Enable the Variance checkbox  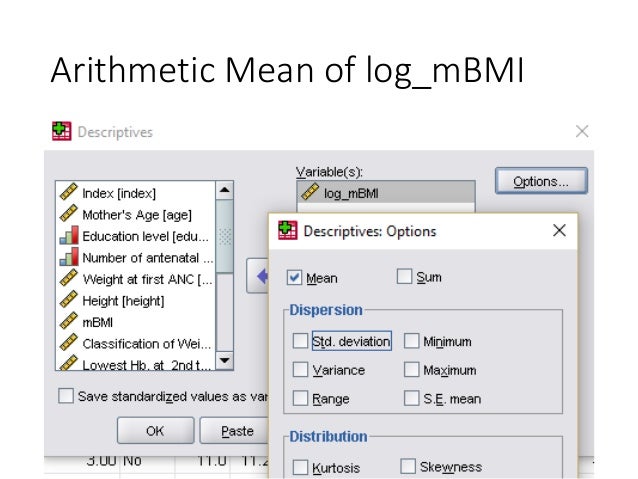[300, 370]
